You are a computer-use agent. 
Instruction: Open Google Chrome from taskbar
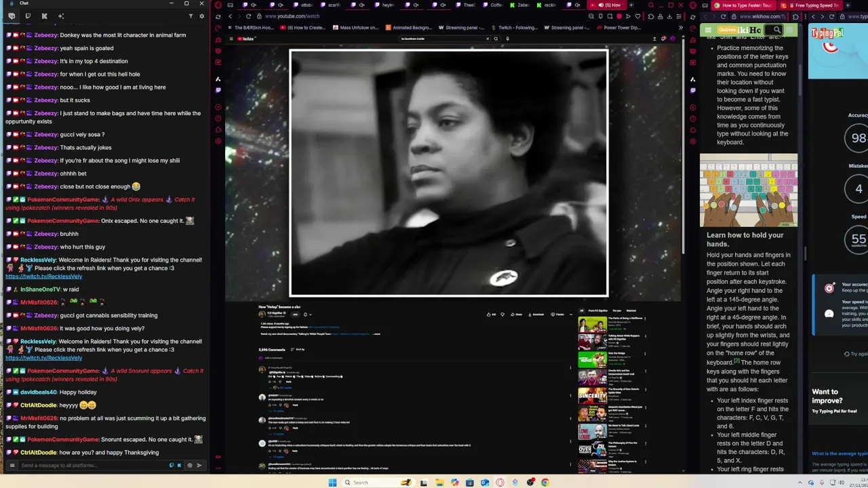point(545,483)
